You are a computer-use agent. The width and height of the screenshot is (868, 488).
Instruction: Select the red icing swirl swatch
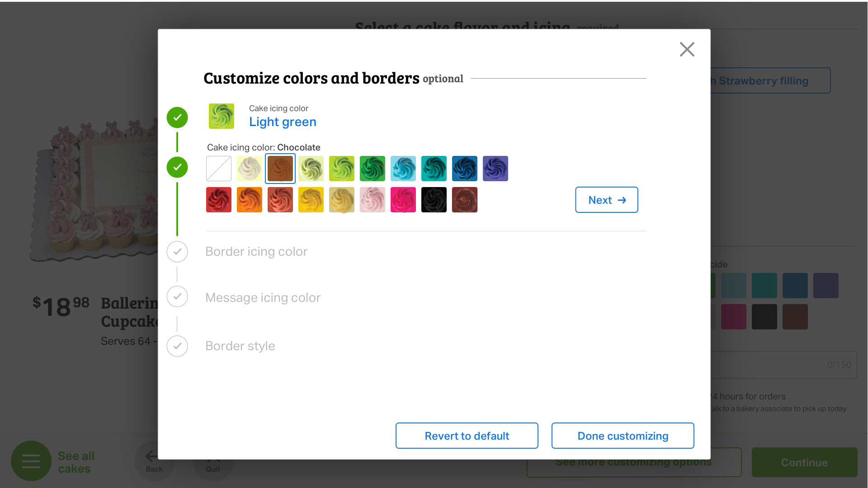point(219,200)
